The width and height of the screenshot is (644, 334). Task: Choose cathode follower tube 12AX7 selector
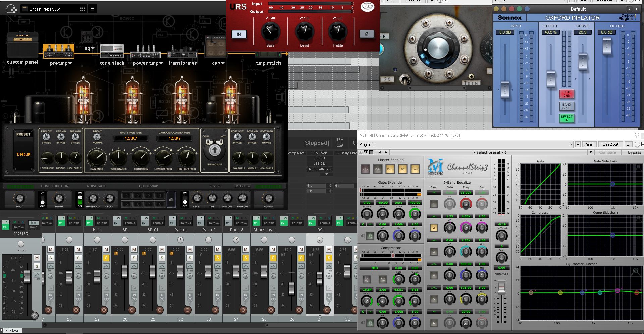coord(174,138)
